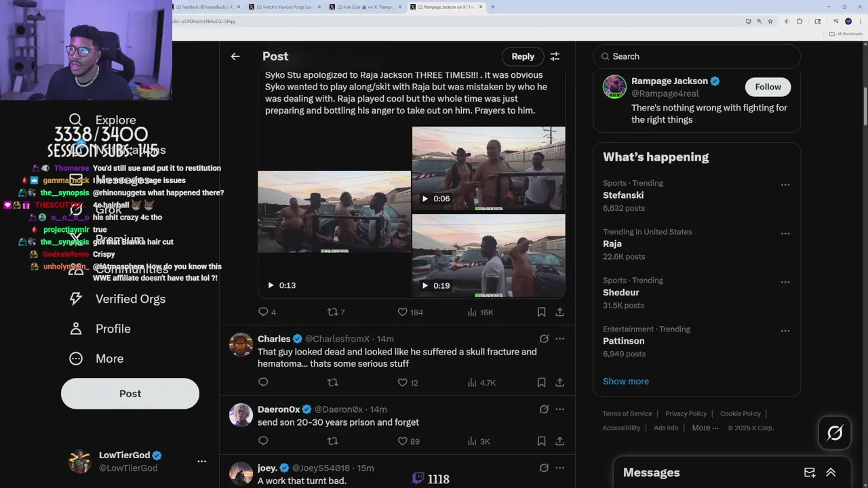The image size is (868, 488).
Task: Open Grok icon on joey.'s reply
Action: [544, 468]
